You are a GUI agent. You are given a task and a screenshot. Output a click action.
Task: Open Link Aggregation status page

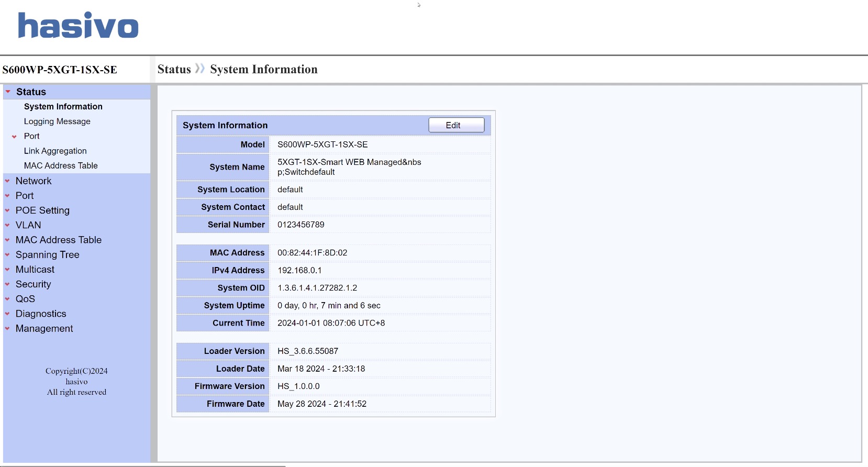click(x=55, y=151)
